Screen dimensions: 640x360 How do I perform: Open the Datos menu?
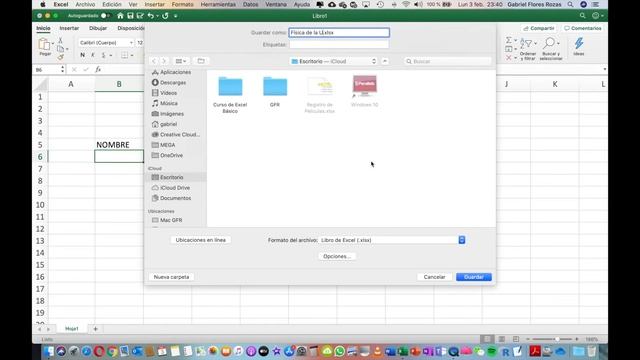[251, 4]
